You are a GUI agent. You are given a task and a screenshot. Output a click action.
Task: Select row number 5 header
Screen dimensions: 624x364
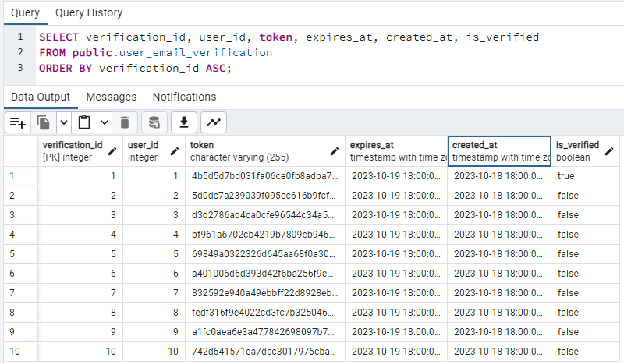point(21,254)
